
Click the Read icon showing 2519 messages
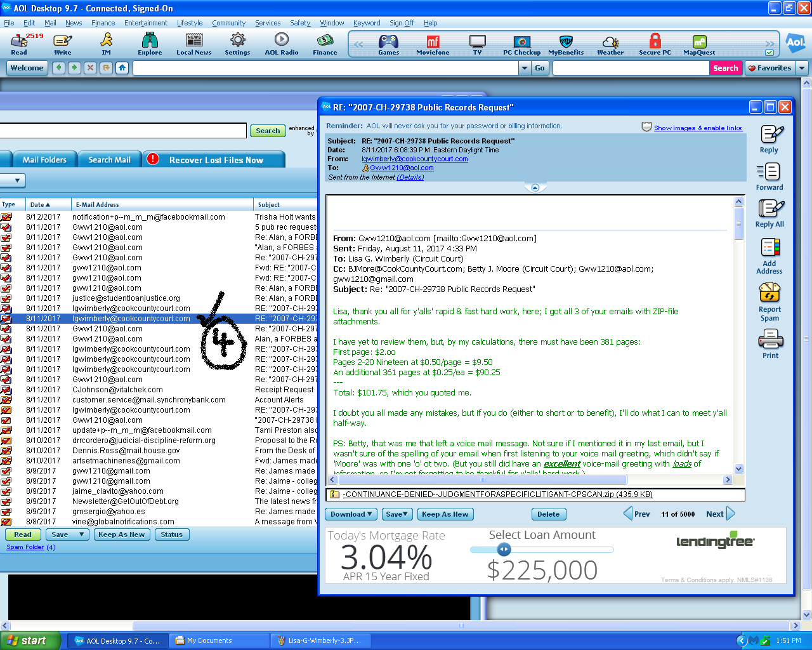click(x=18, y=43)
